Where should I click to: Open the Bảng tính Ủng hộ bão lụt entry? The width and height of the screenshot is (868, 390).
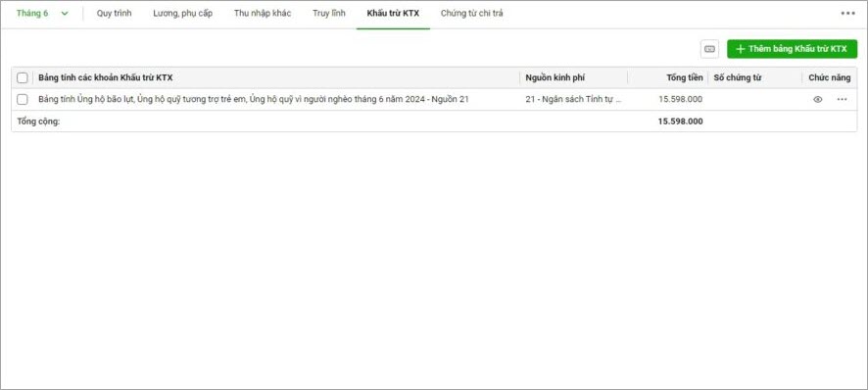(x=254, y=100)
